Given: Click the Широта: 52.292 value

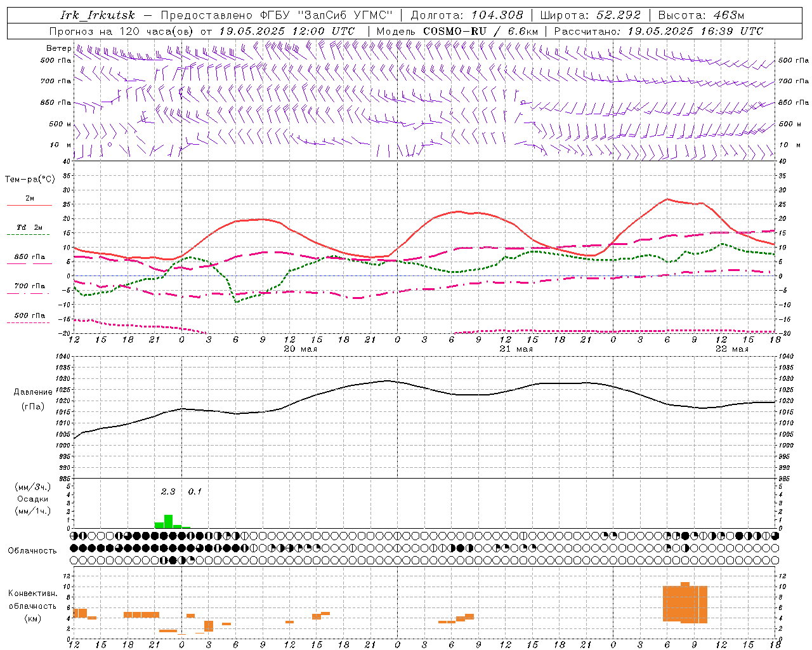Looking at the screenshot, I should (x=591, y=15).
